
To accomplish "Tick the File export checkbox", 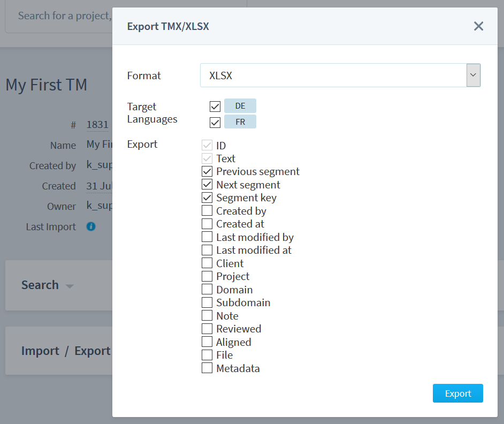I will point(207,355).
